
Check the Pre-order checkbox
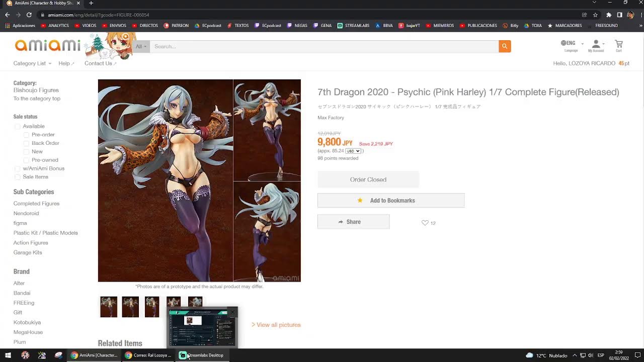click(26, 135)
